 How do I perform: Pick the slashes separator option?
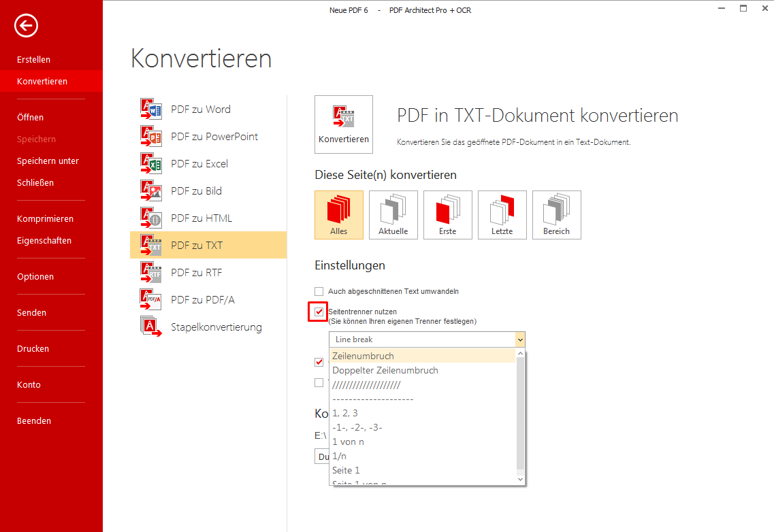point(423,384)
